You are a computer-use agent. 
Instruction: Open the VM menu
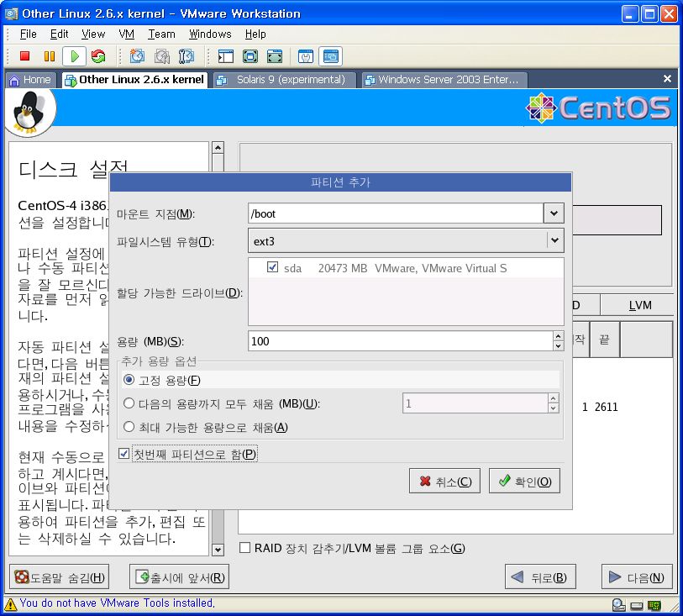pos(127,34)
